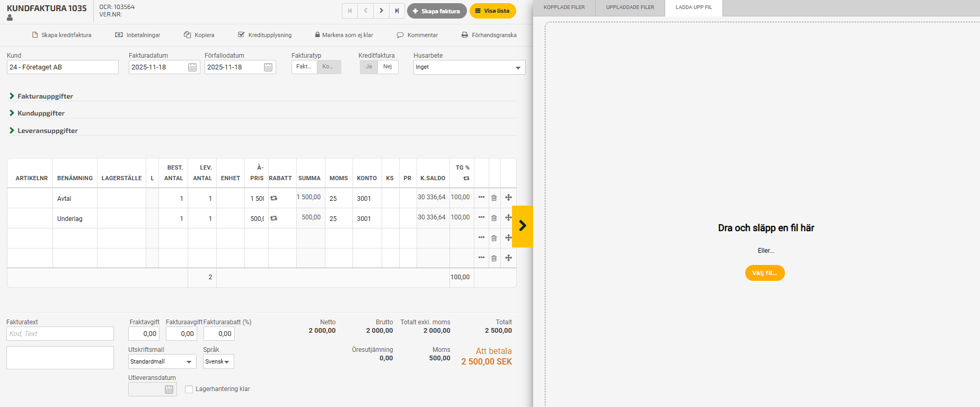Click the trash icon on the Avtal row
Viewport: 980px width, 407px height.
coord(494,198)
